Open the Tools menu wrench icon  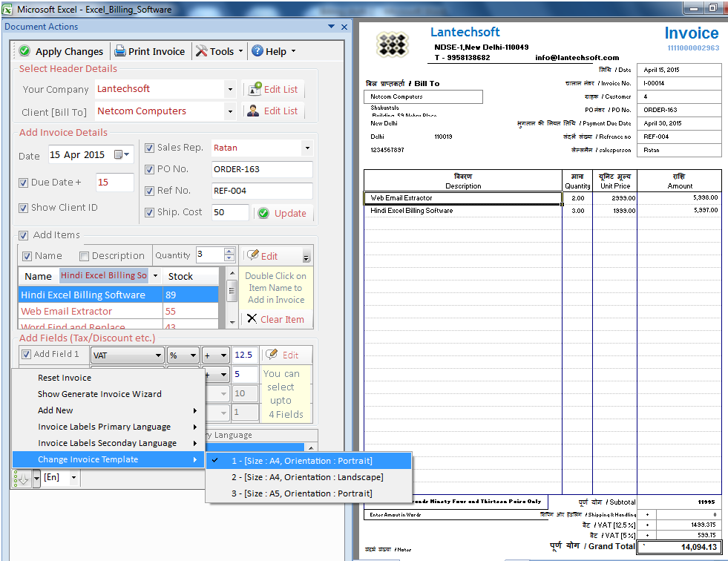pos(202,50)
